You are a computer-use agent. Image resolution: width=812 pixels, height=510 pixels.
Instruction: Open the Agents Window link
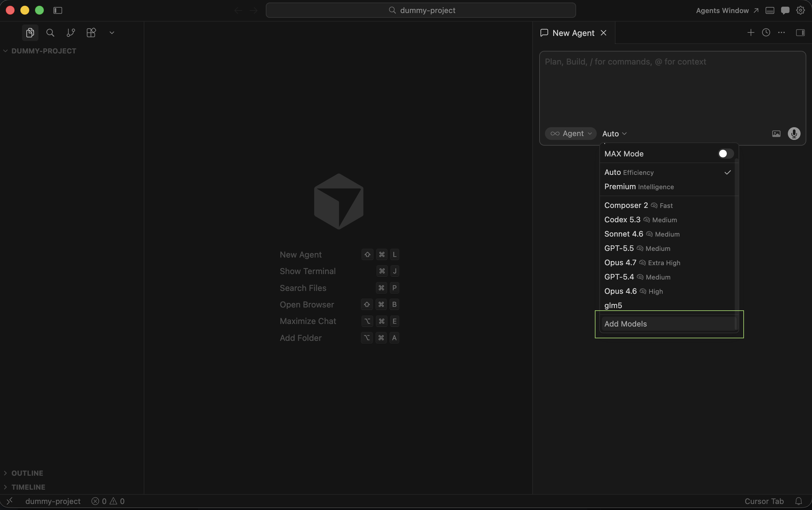(x=727, y=10)
